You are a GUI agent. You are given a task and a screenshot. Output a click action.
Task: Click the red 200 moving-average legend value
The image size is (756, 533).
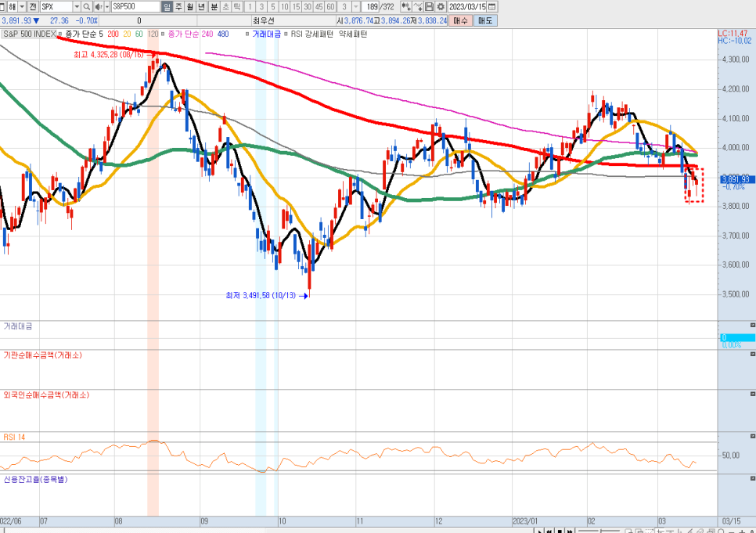(113, 34)
